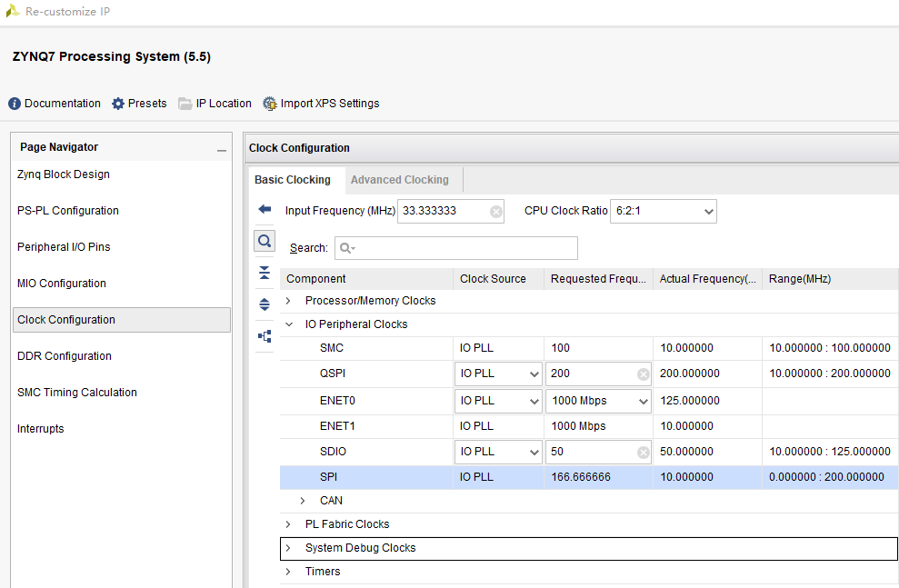Select Clock Configuration in navigator
This screenshot has height=588, width=899.
pos(122,320)
